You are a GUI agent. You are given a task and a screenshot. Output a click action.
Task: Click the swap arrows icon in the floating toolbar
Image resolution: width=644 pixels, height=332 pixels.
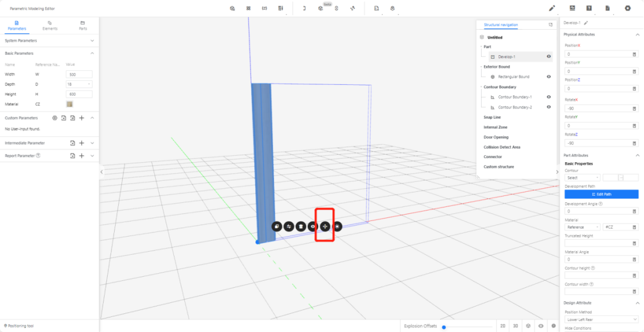(289, 226)
